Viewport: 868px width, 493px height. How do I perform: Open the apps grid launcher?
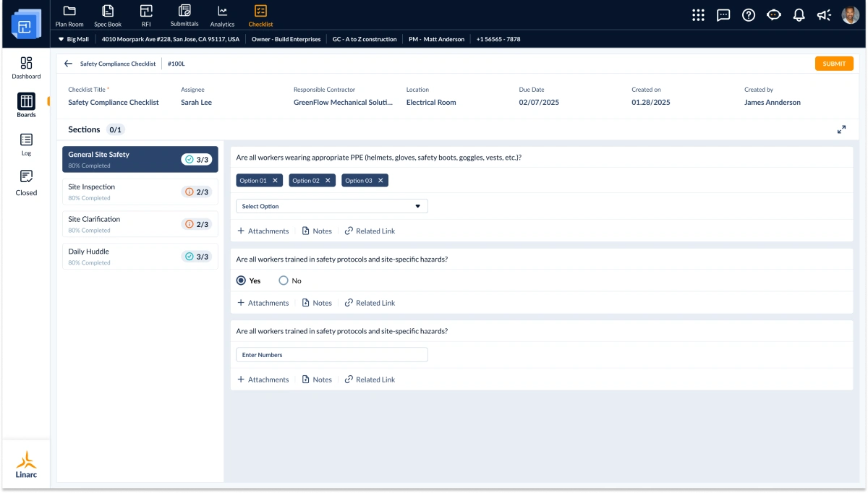coord(698,15)
